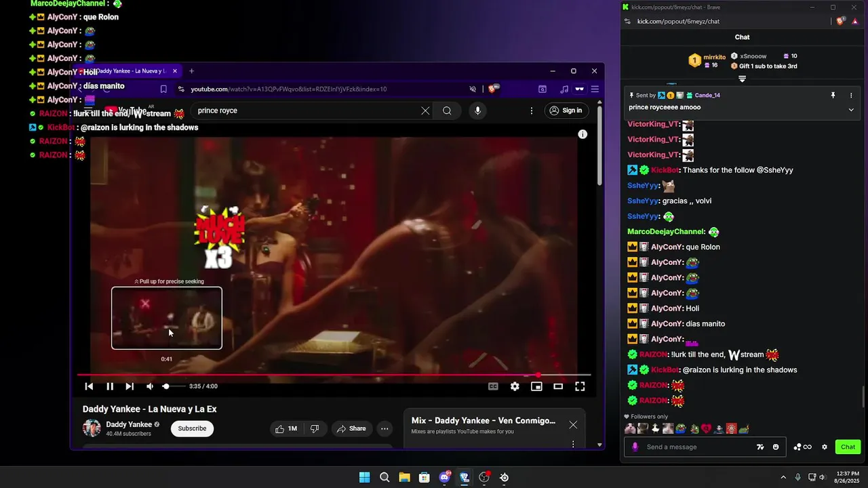Screen dimensions: 868x488
Task: Click the YouTube Sign in button
Action: click(566, 110)
